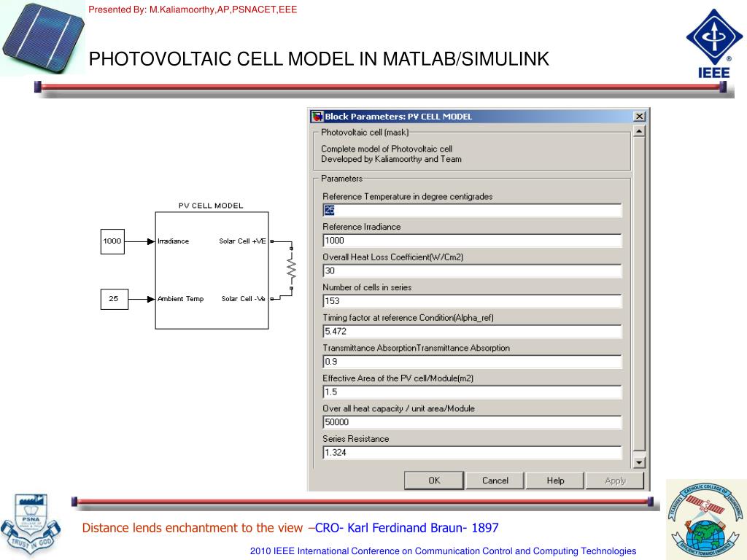
Task: Click the 'Parameters' group heading
Action: point(341,179)
